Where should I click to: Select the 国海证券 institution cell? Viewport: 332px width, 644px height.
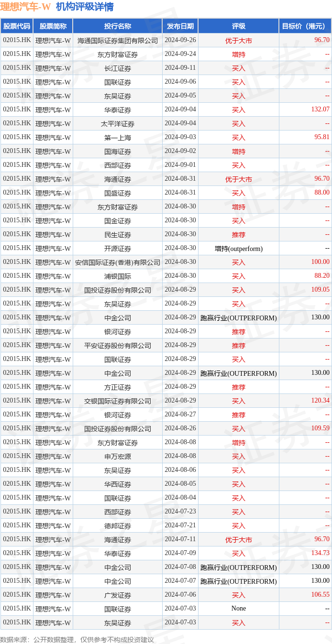pyautogui.click(x=118, y=152)
